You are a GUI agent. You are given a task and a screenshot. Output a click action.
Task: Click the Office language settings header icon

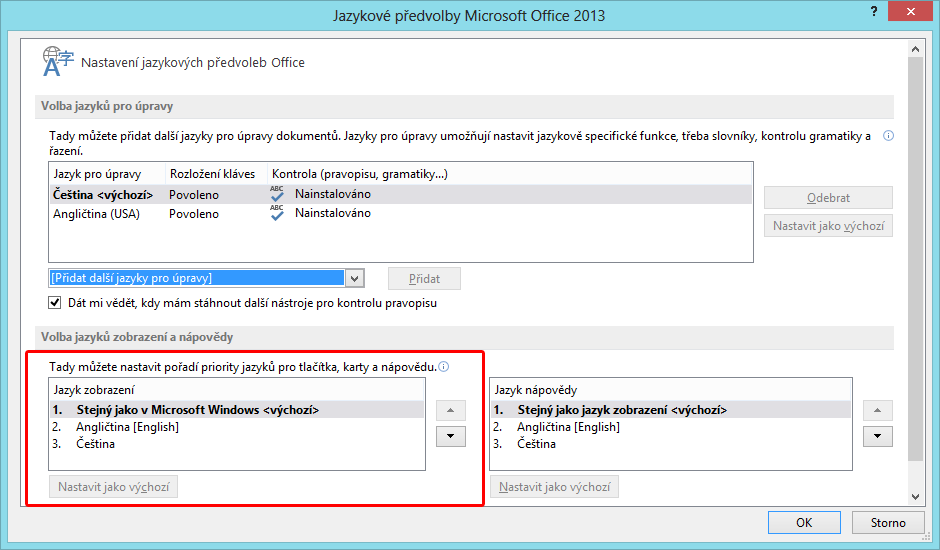pos(58,62)
